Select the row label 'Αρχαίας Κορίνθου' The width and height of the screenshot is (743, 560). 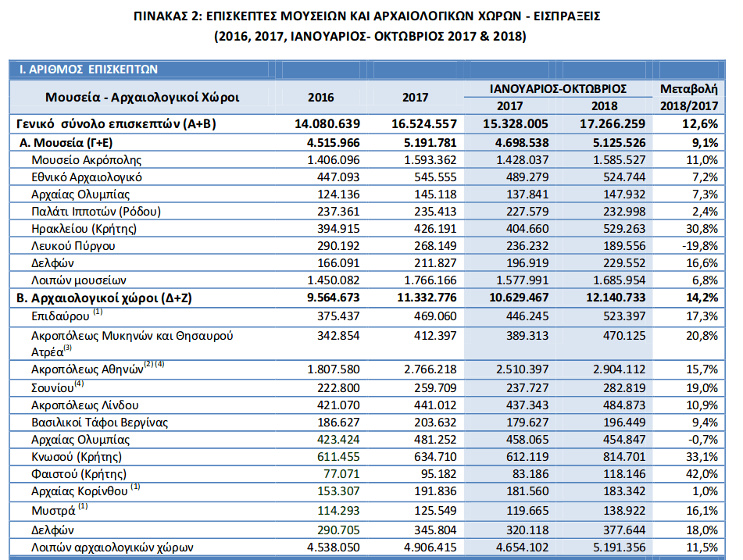point(79,491)
